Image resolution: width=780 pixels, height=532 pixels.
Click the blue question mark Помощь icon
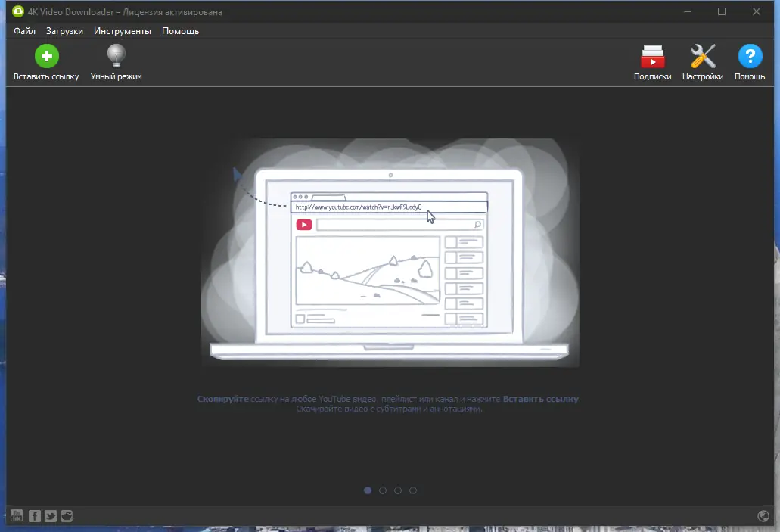750,56
